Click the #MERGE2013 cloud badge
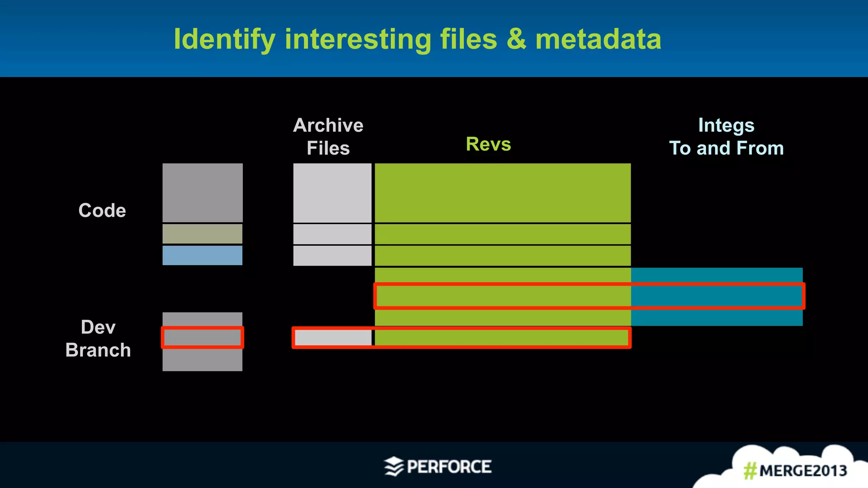The image size is (868, 488). click(x=794, y=470)
